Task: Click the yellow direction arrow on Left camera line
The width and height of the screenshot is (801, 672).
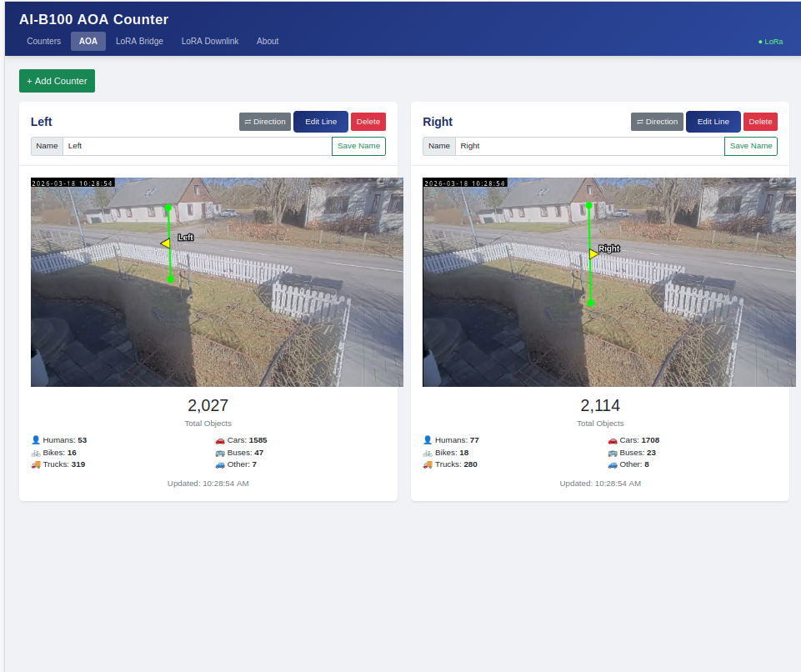Action: (166, 243)
